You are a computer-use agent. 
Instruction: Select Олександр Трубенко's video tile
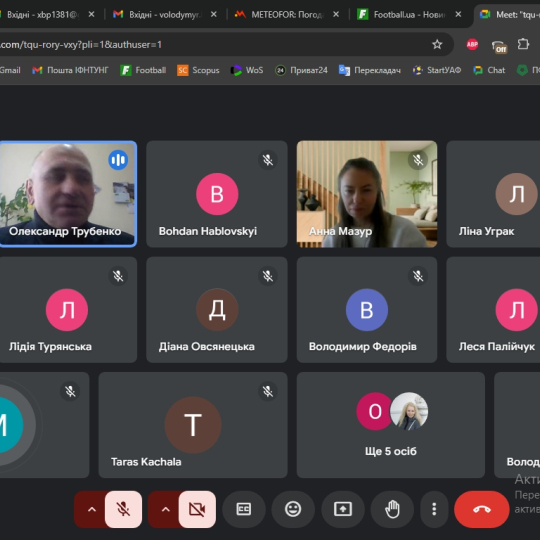coord(68,194)
